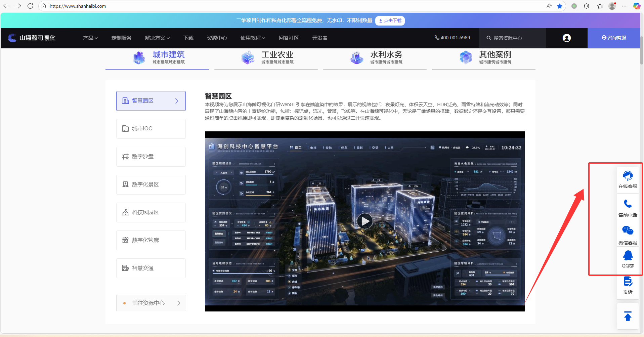Click the back-to-top arrow button
The height and width of the screenshot is (337, 644).
click(628, 316)
